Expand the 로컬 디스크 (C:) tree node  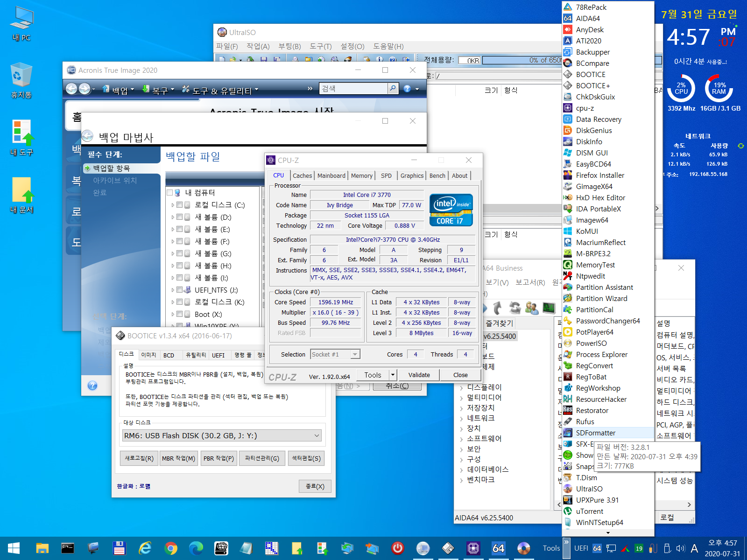tap(173, 205)
